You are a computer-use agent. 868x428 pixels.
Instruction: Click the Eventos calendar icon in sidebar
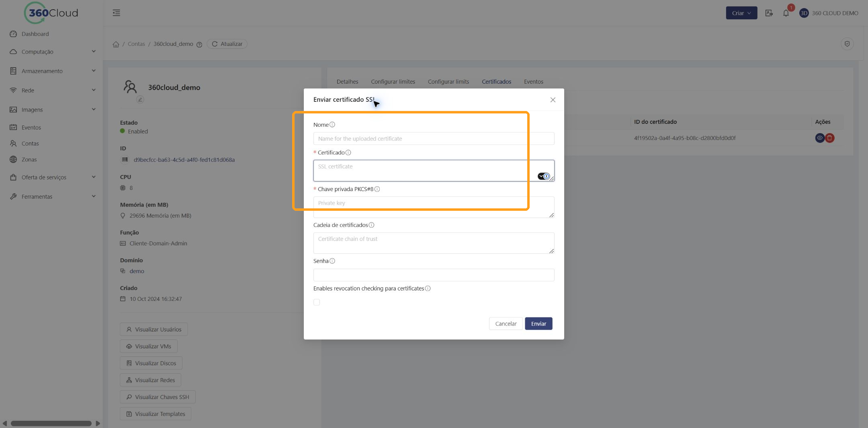pyautogui.click(x=13, y=127)
